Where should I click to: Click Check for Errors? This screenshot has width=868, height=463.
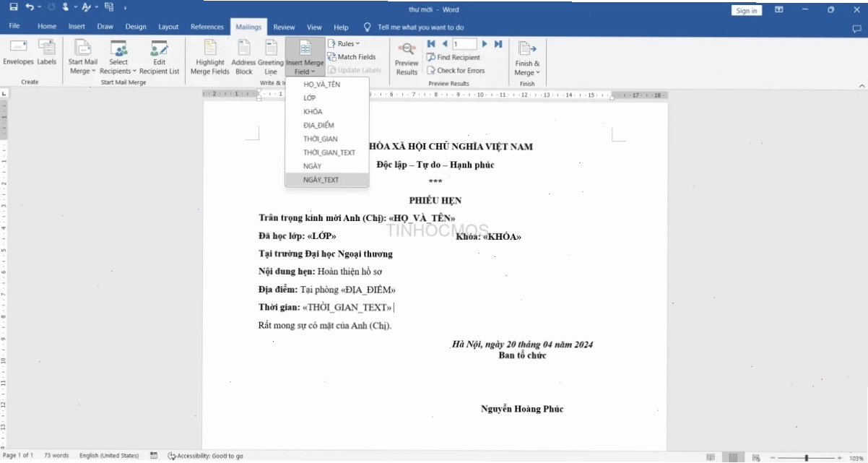456,71
